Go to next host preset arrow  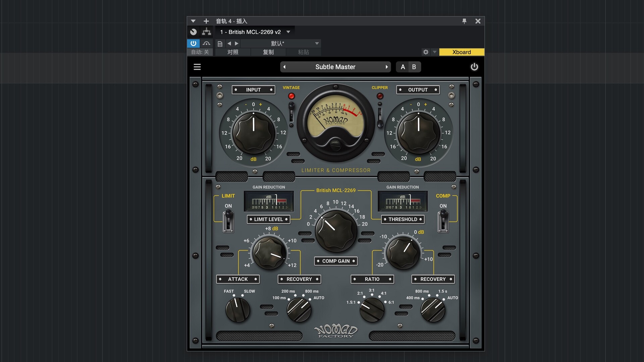point(237,44)
